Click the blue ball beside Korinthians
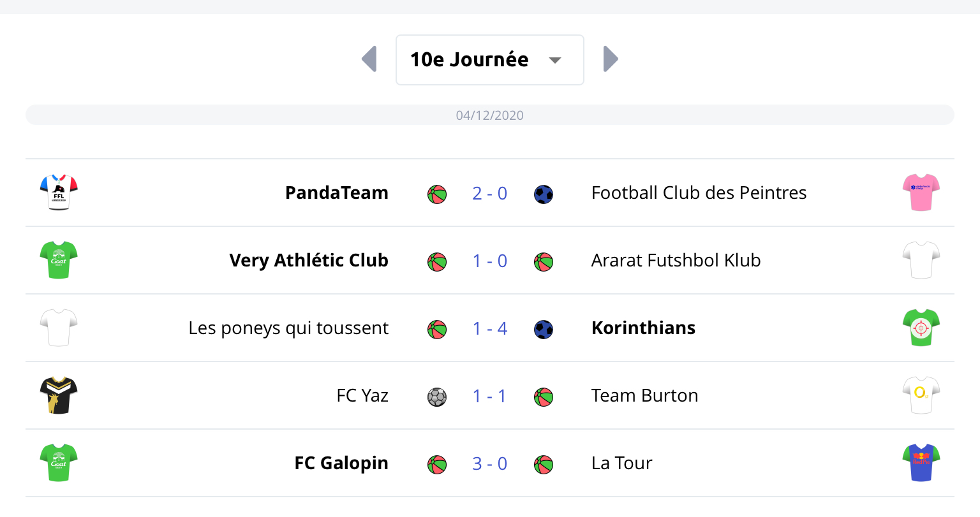980x517 pixels. pos(544,330)
